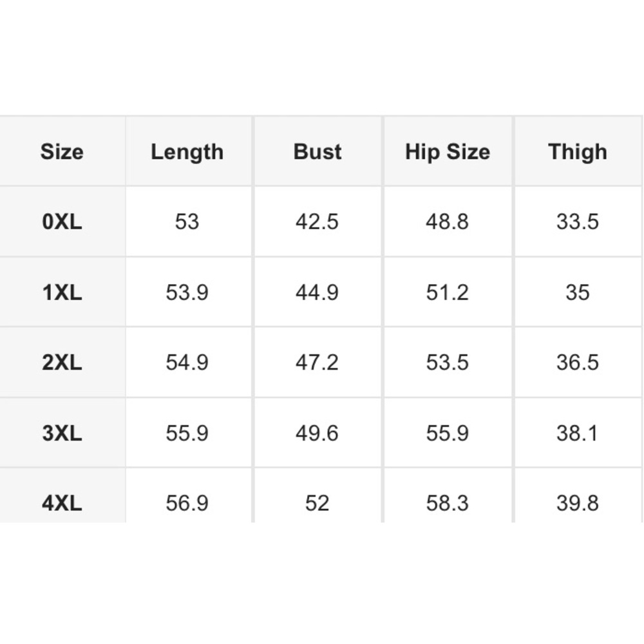Click the 2XL hip size value 53.5
This screenshot has height=644, width=644.
[x=447, y=362]
